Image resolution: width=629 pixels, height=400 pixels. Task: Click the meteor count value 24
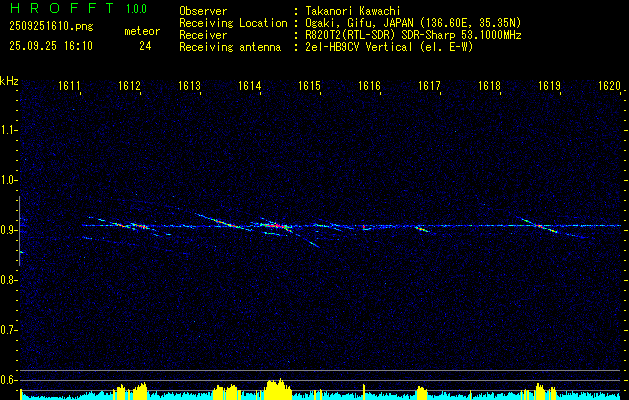click(145, 46)
